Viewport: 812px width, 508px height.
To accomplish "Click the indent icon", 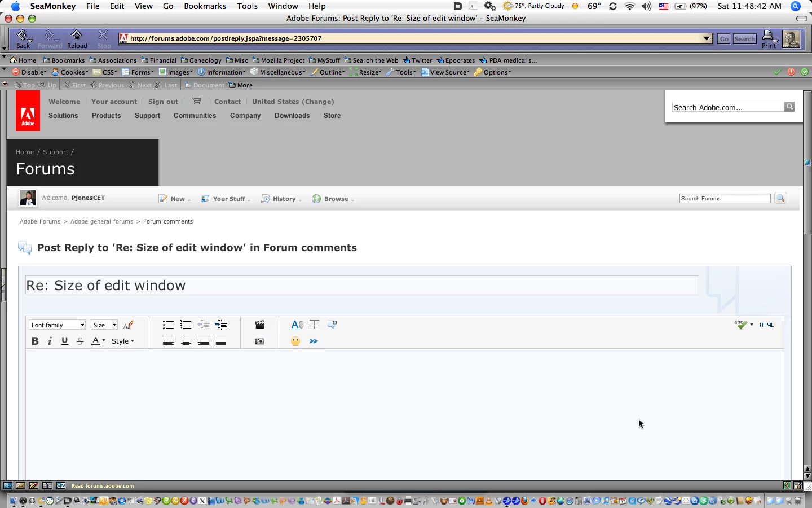I will tap(221, 325).
